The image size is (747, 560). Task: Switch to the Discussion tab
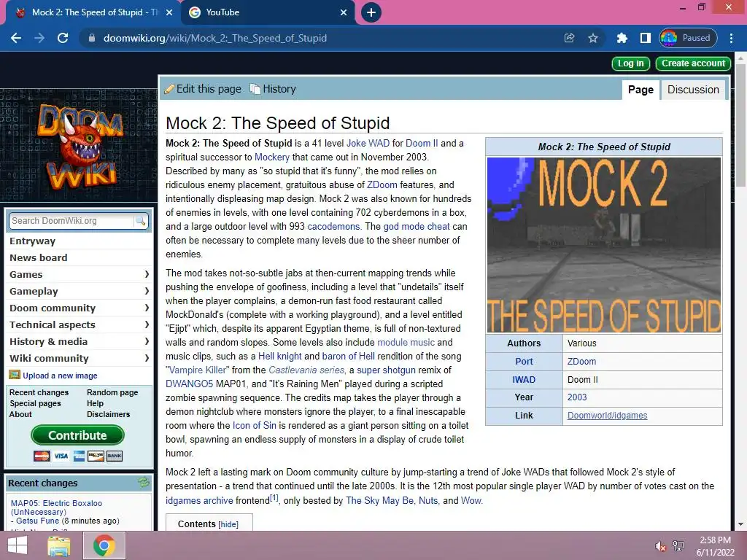(x=693, y=90)
